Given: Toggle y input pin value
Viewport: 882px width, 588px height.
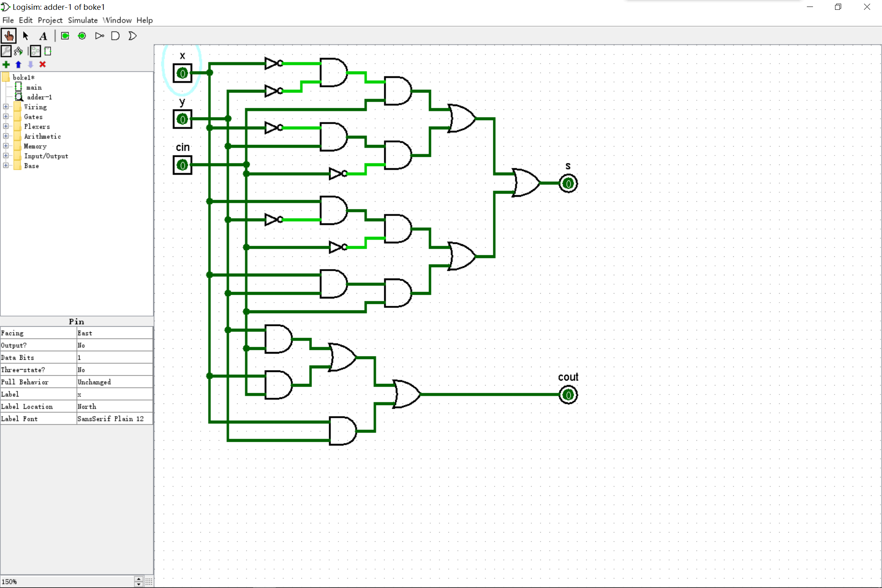Looking at the screenshot, I should tap(183, 119).
